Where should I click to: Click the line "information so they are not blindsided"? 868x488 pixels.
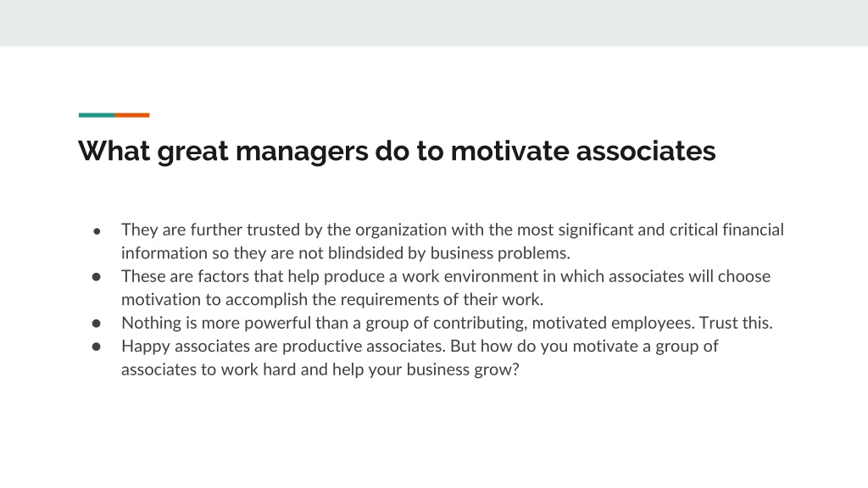[346, 252]
